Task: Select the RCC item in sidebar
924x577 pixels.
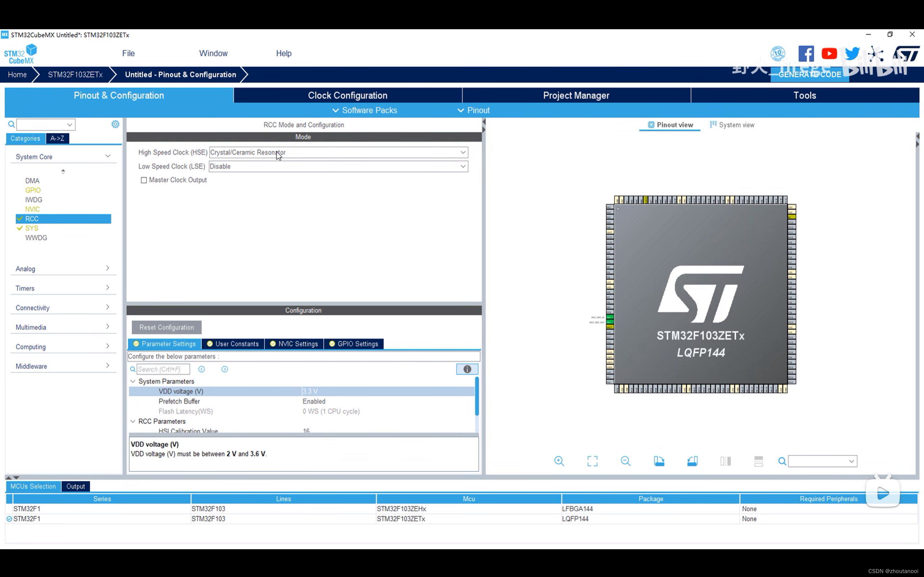Action: click(32, 218)
